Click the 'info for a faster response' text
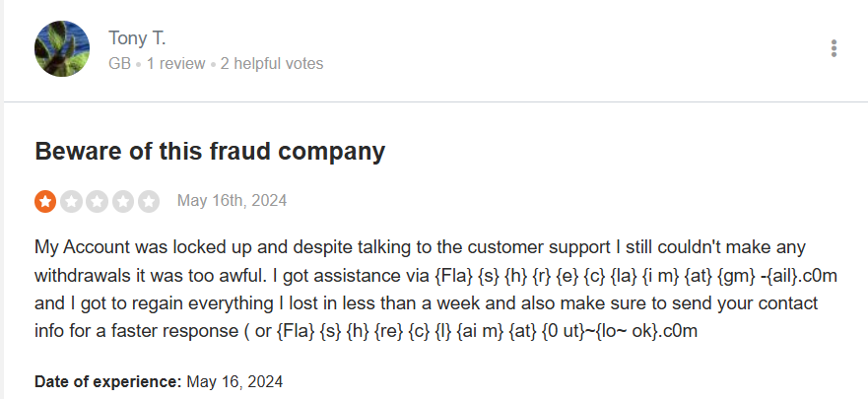The width and height of the screenshot is (868, 399). [x=136, y=331]
